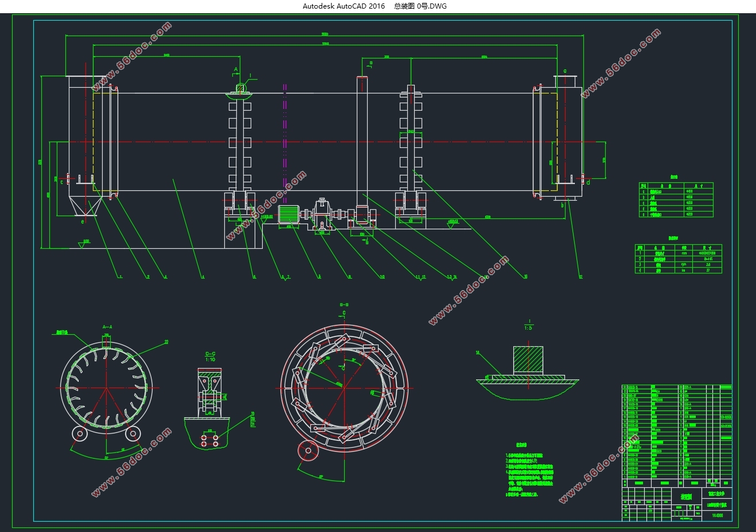Click the "Autodesk AutoCAD 2016" title text
Screen dimensions: 756x532
click(344, 6)
